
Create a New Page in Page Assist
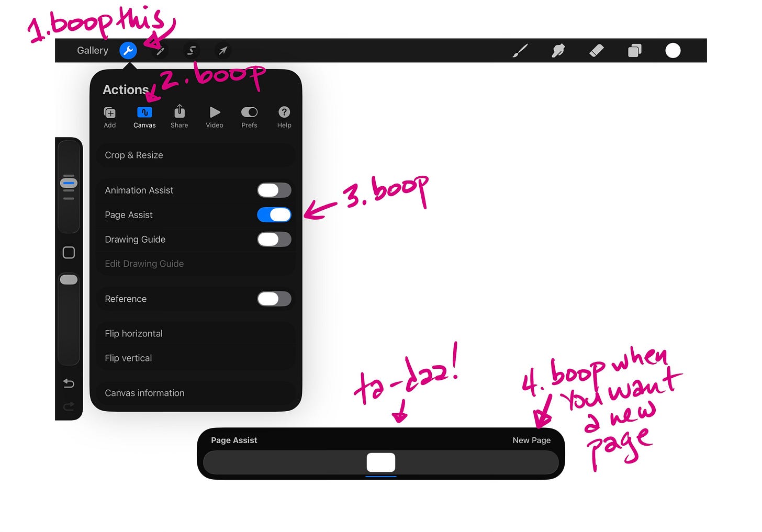(x=532, y=440)
